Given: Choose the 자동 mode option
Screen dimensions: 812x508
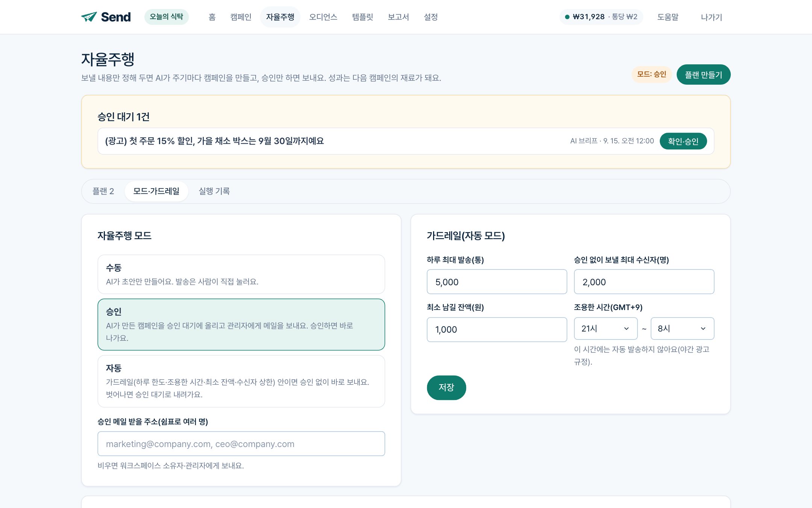Looking at the screenshot, I should pos(241,381).
